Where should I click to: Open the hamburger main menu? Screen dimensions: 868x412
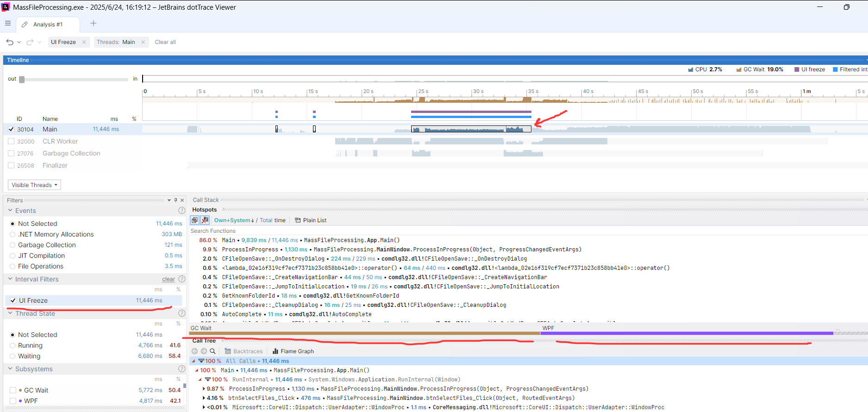7,24
